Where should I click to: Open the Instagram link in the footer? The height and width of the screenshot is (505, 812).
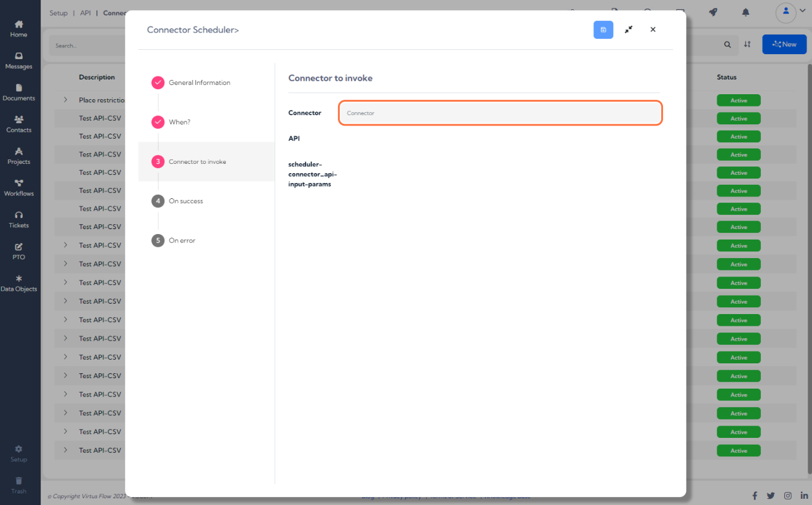pos(787,496)
